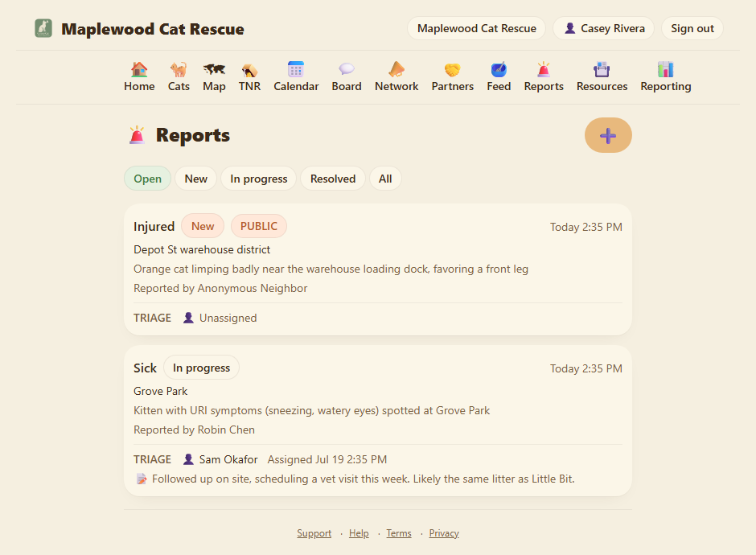Image resolution: width=756 pixels, height=555 pixels.
Task: Select the New filter tab
Action: click(x=195, y=179)
